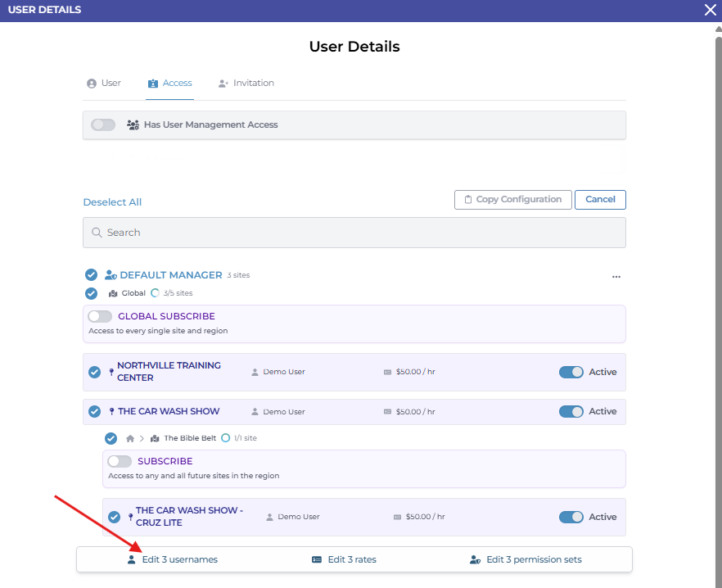Click the user icon in Northville Training Center row
722x588 pixels.
tap(255, 372)
